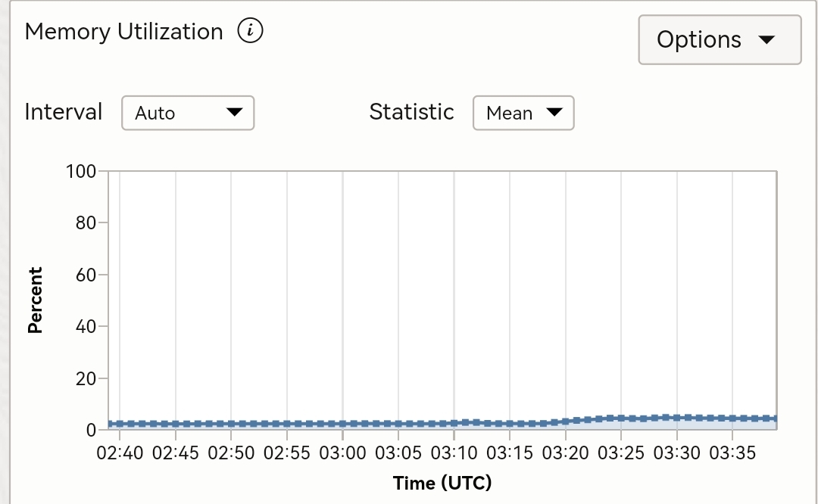This screenshot has height=504, width=818.
Task: Click the Statistic dropdown arrow icon
Action: [554, 112]
